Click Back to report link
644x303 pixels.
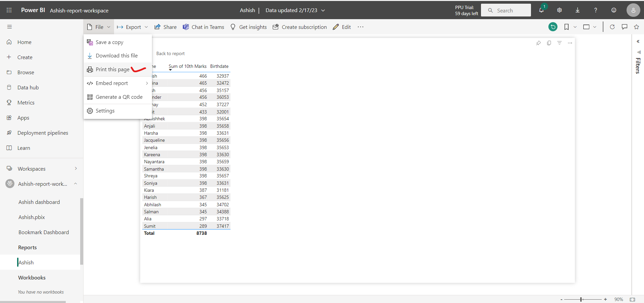click(x=170, y=53)
